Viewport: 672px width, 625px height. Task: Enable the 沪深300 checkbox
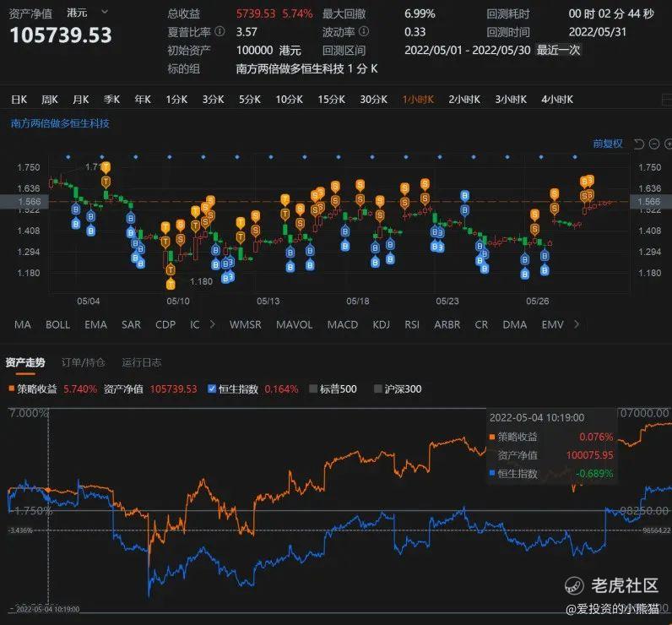pos(378,389)
